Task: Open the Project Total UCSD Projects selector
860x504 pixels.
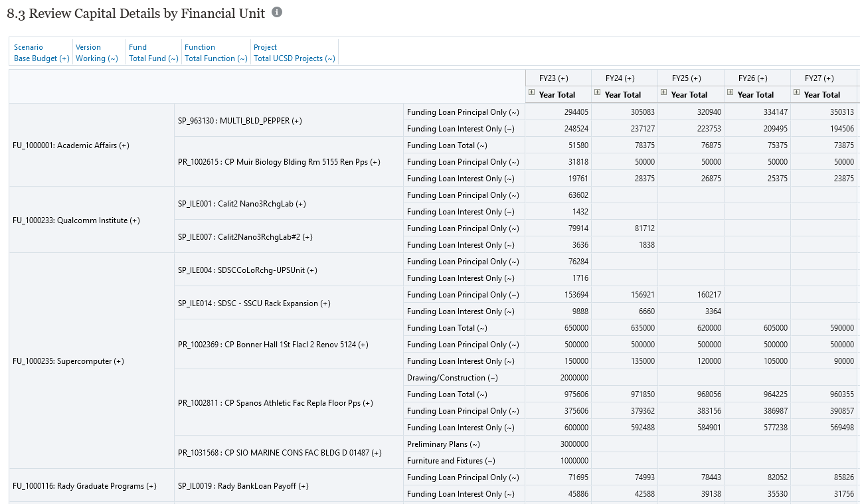Action: click(x=294, y=58)
